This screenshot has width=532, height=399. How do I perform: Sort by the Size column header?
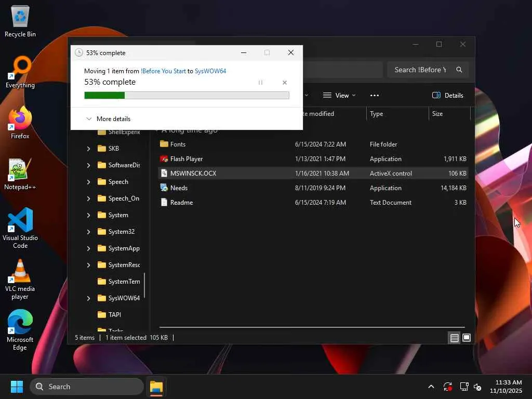449,114
